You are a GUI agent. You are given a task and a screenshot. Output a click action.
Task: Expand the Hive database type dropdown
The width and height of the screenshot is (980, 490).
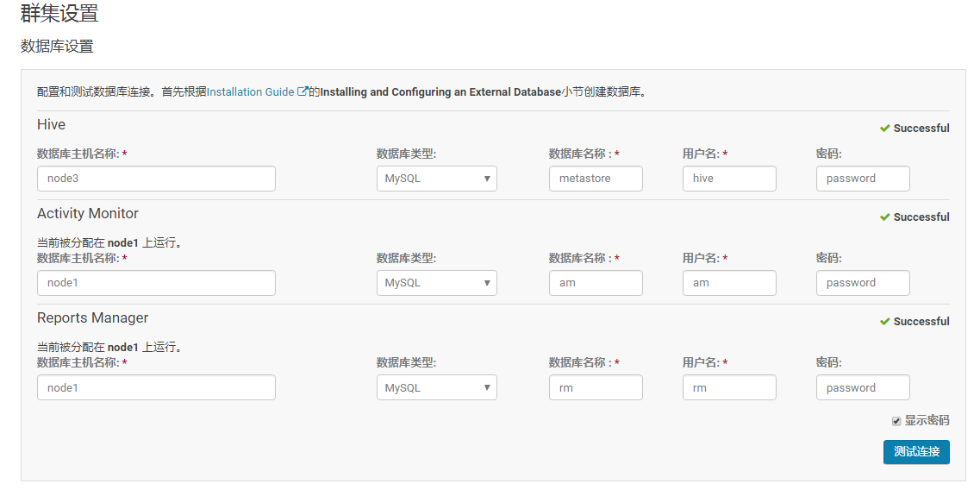tap(436, 179)
